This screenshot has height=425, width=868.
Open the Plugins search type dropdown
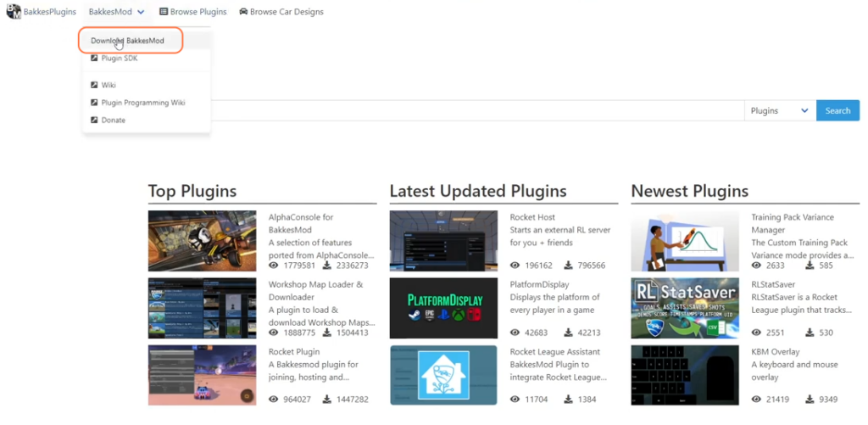(780, 110)
